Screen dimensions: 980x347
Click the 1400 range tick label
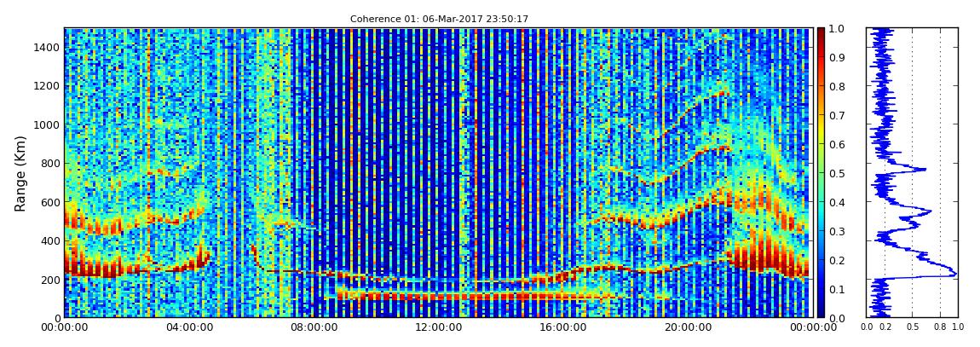(x=46, y=48)
